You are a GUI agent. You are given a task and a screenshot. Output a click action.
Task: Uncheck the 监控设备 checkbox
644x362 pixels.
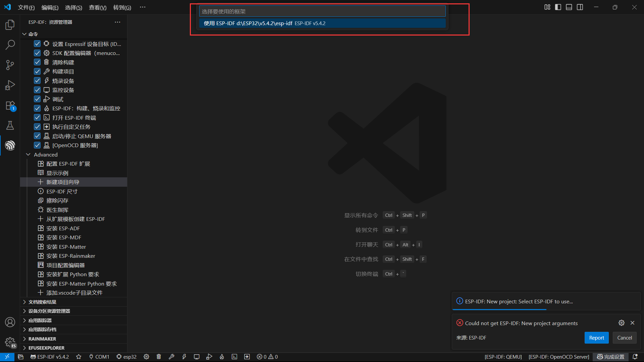coord(37,90)
